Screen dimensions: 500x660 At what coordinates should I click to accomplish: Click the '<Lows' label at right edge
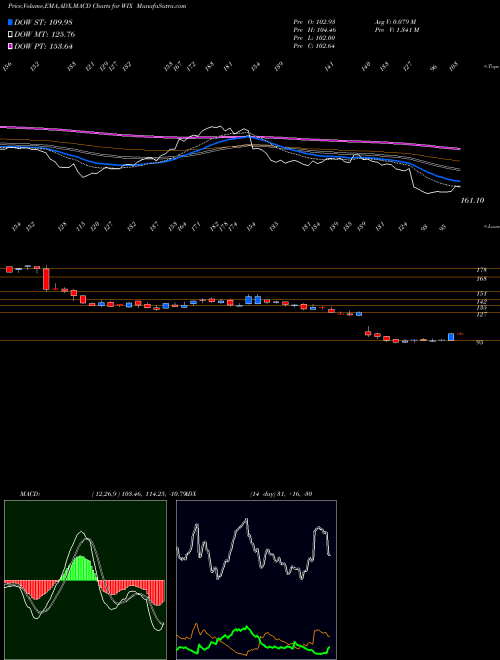pos(491,226)
